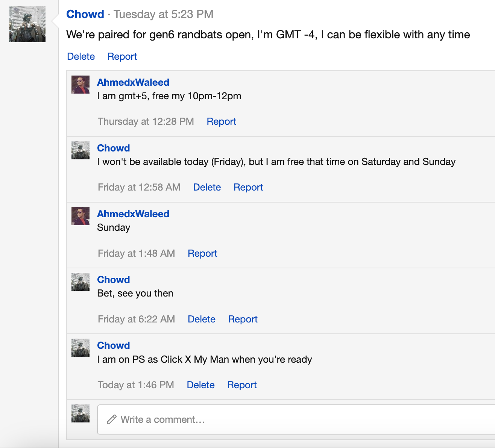The height and width of the screenshot is (448, 495).
Task: Focus the Write a comment field
Action: (x=296, y=419)
